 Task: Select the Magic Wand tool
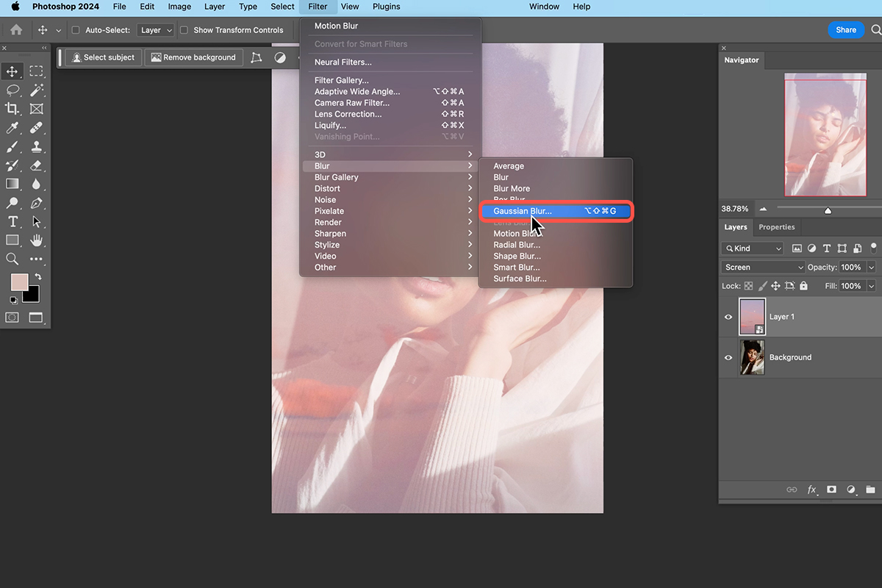(36, 90)
